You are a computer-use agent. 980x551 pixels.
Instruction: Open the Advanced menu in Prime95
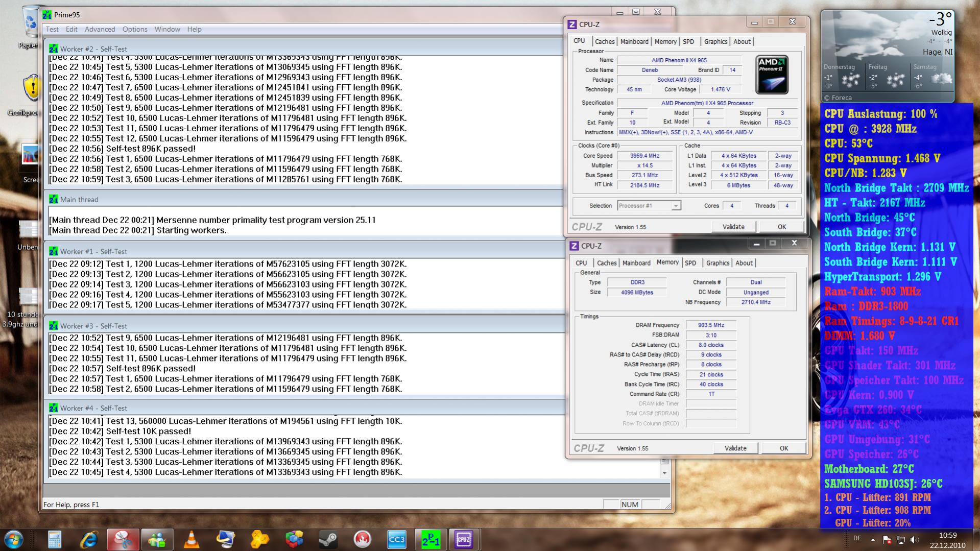(x=100, y=29)
